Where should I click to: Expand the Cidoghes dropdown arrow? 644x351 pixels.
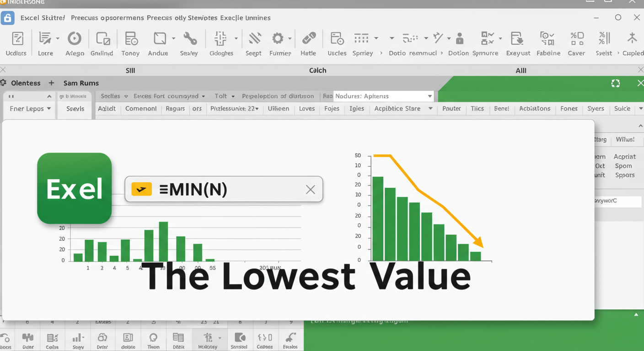[236, 39]
